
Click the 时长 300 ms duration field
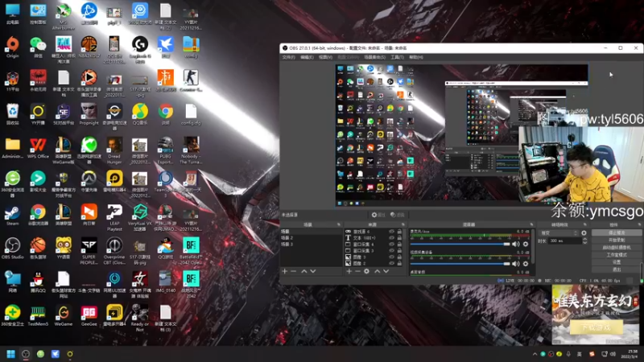(565, 241)
